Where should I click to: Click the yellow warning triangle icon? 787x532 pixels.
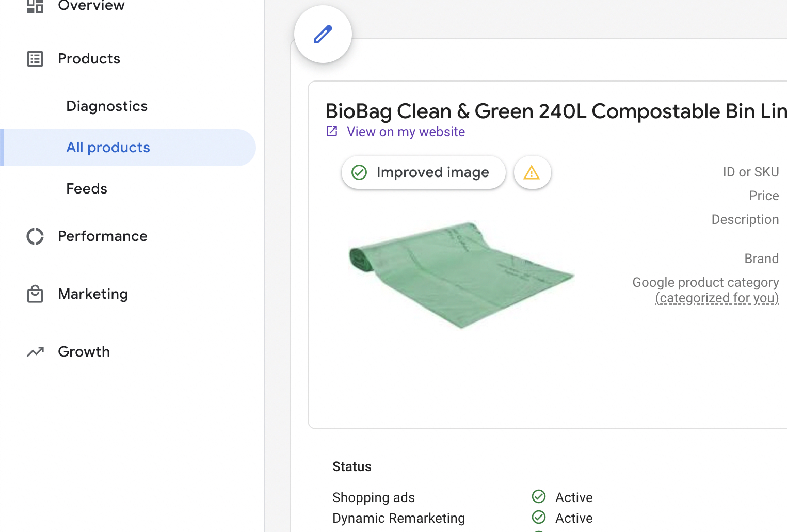[532, 172]
